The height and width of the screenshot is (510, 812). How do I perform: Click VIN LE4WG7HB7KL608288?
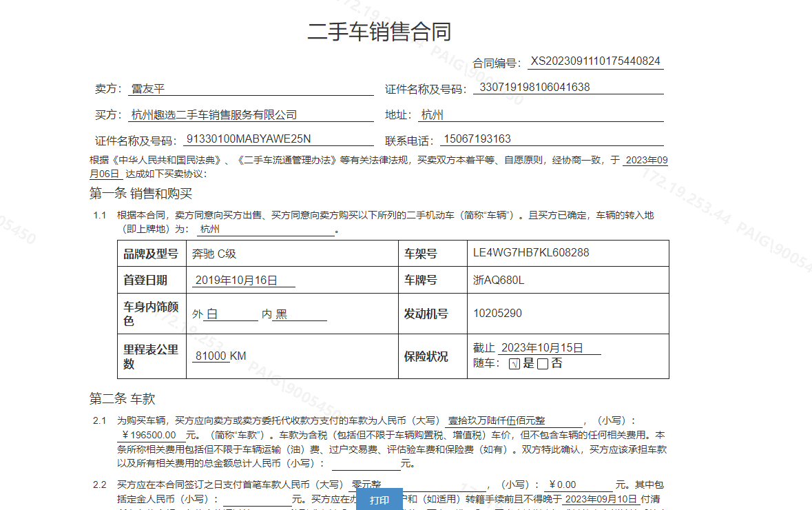tap(531, 253)
